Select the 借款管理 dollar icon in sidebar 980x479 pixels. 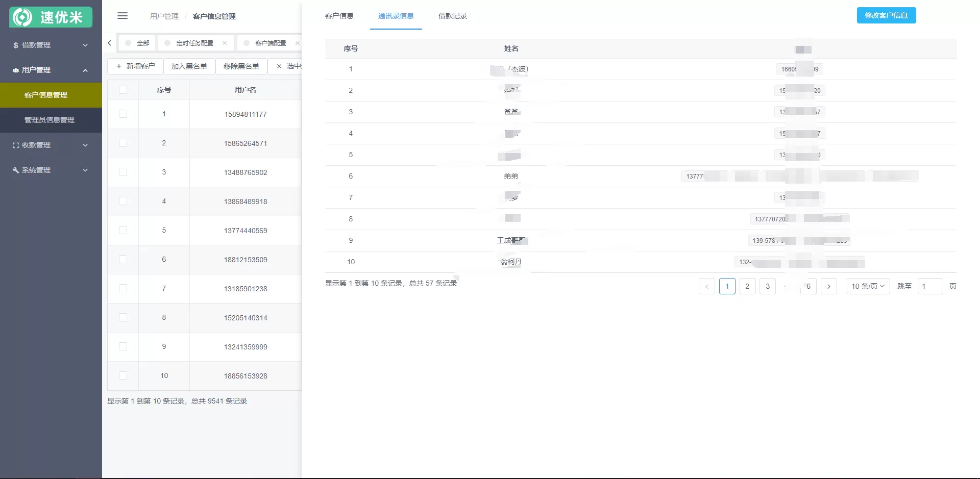coord(14,45)
